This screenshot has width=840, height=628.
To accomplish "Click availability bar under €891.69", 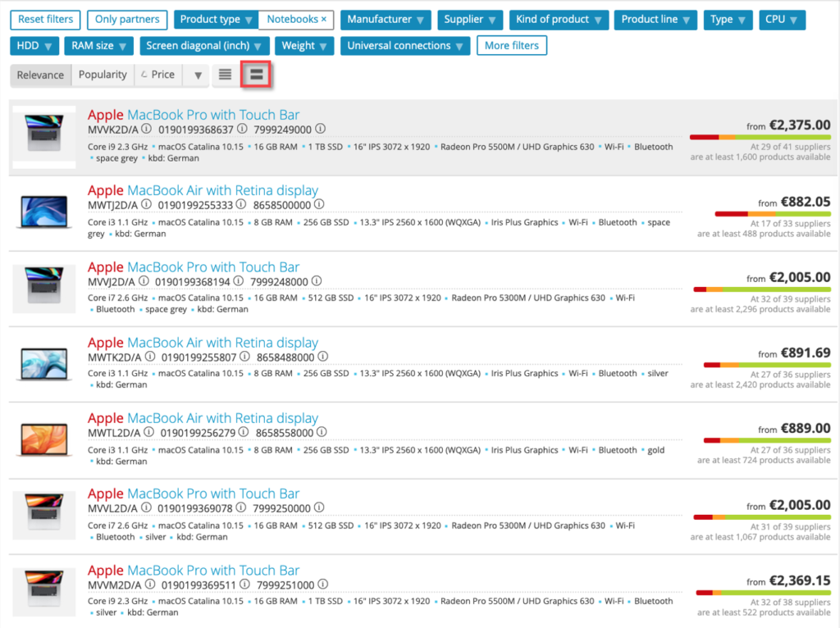I will tap(767, 365).
